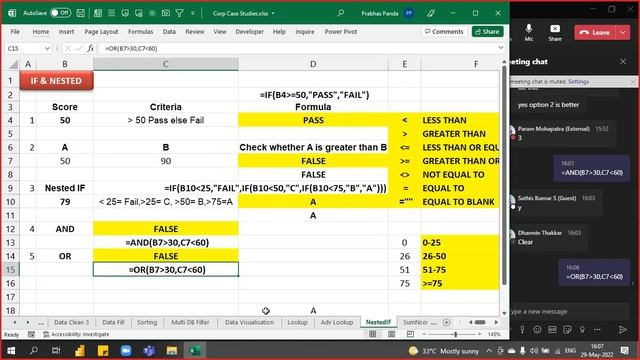Switch to the Adv Lookup sheet tab
Screen dimensions: 640x360
337,322
